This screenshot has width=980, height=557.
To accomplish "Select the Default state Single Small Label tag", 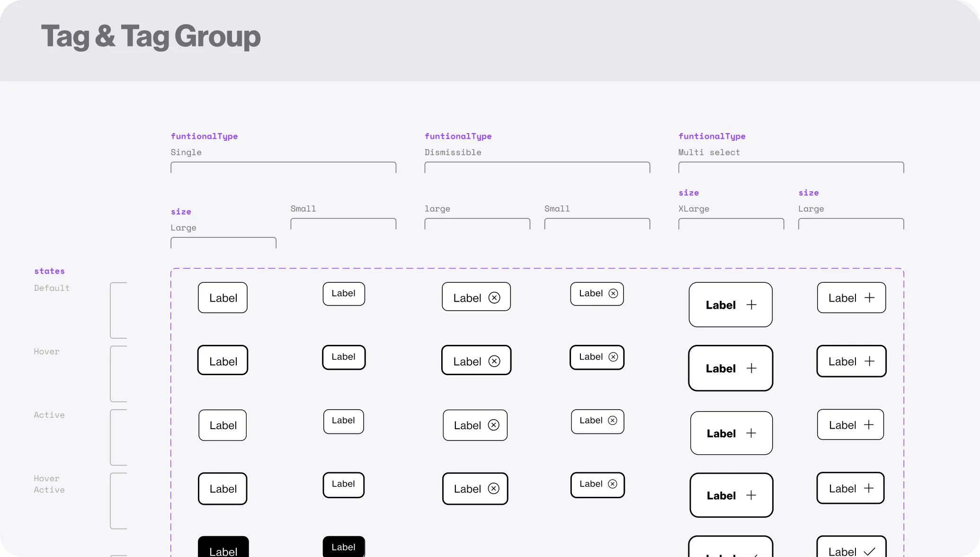I will [344, 294].
